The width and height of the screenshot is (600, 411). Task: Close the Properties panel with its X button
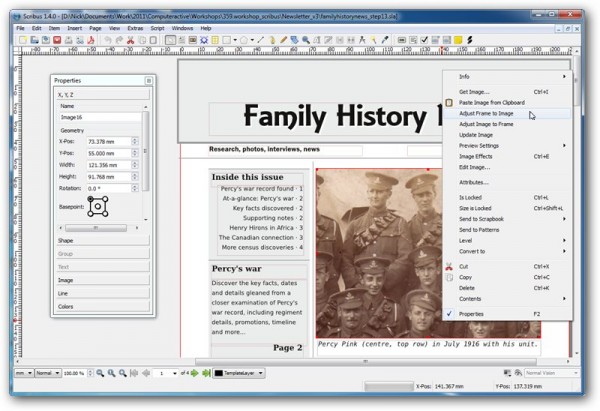click(148, 79)
